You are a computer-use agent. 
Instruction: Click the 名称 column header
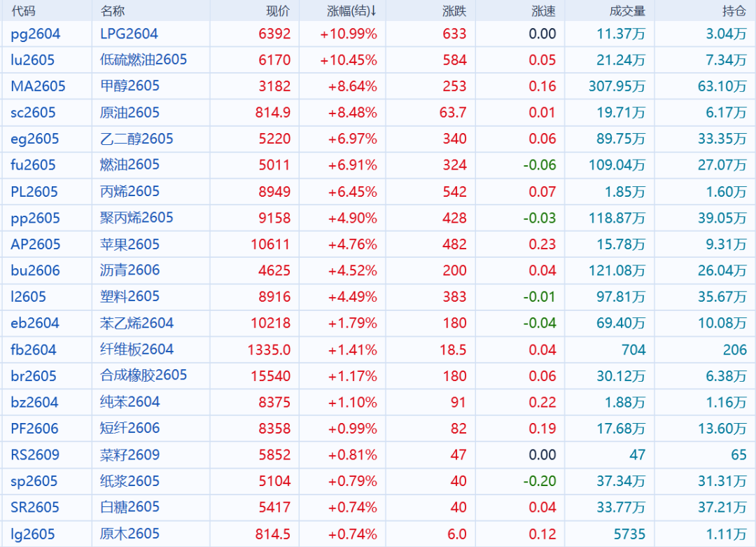pyautogui.click(x=113, y=11)
